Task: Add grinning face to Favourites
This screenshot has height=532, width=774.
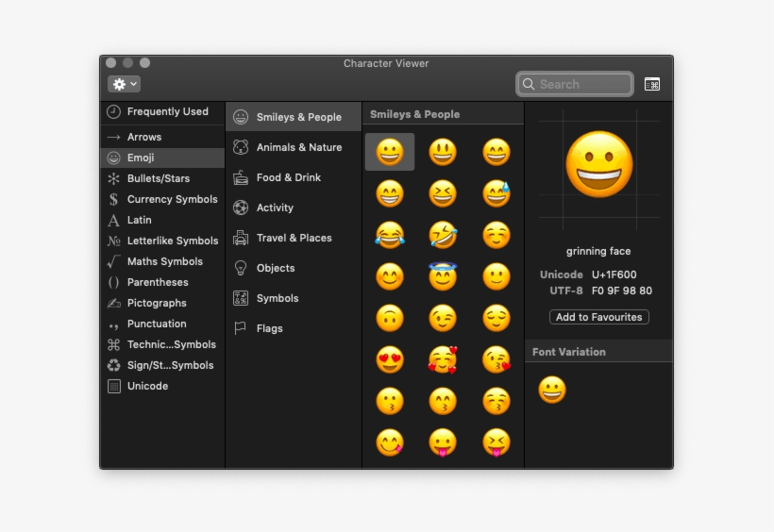Action: coord(598,317)
